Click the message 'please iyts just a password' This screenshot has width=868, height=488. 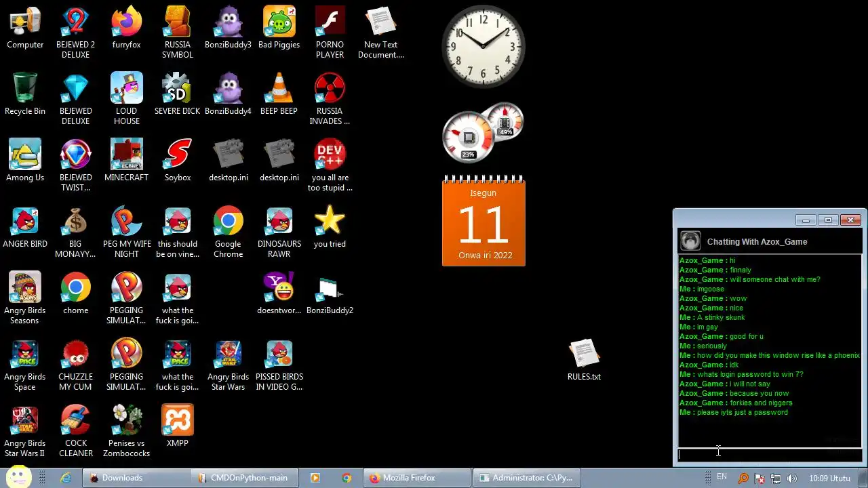[743, 412]
